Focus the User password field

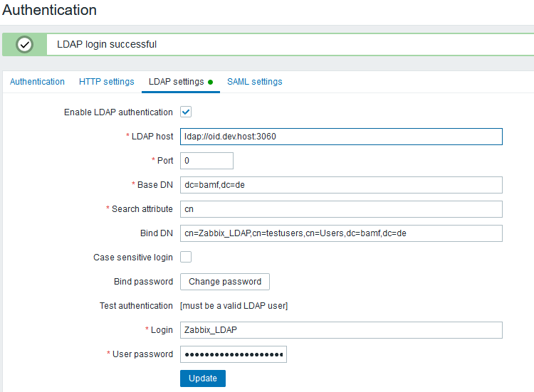[x=234, y=354]
